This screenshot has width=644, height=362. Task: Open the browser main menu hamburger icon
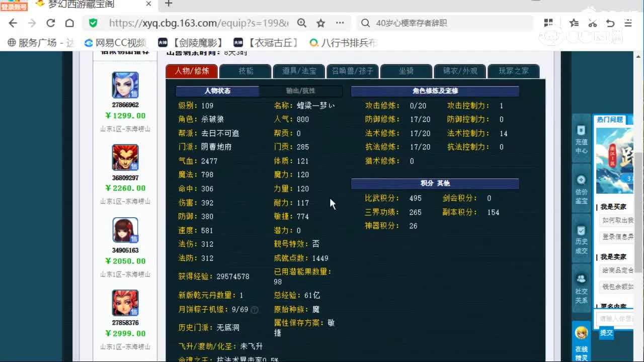click(x=628, y=23)
